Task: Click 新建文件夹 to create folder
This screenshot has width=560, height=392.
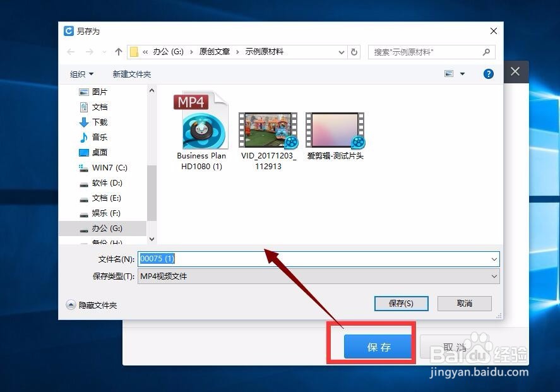Action: coord(132,74)
